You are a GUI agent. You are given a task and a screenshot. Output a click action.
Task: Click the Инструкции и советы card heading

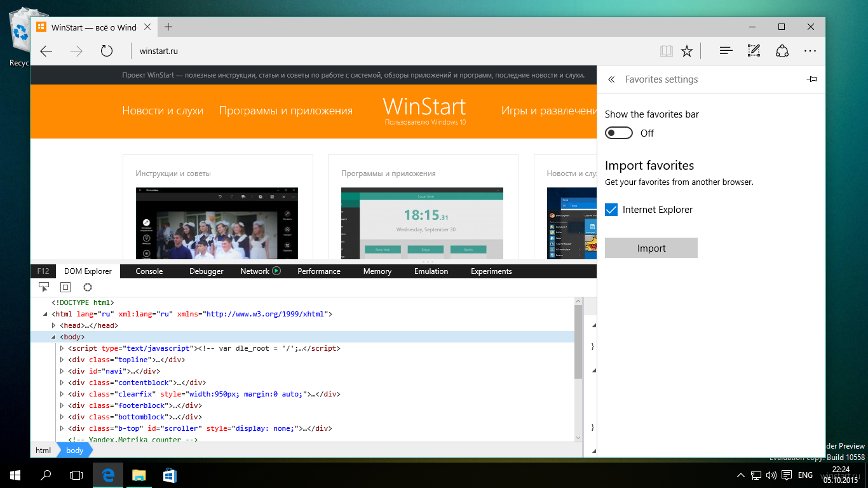(x=173, y=173)
